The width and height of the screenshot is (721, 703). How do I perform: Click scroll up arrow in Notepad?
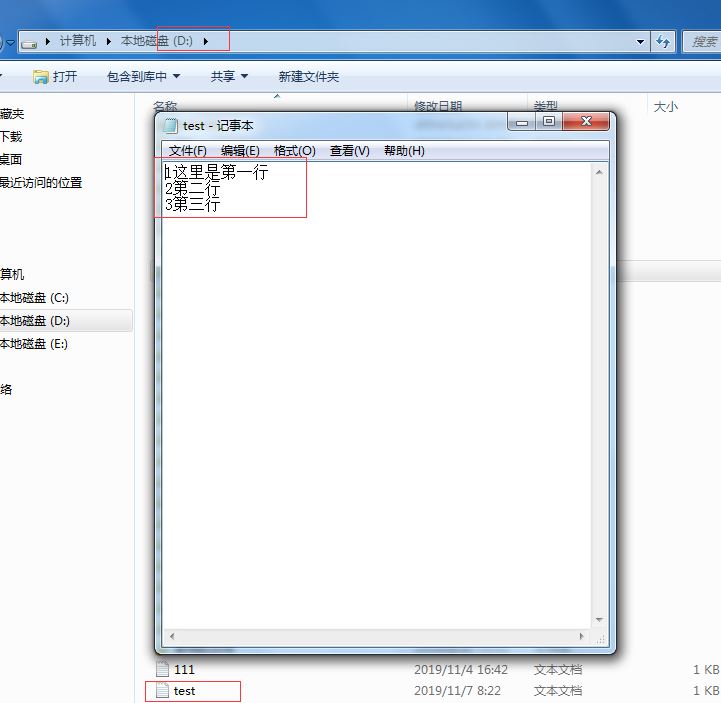(x=599, y=172)
